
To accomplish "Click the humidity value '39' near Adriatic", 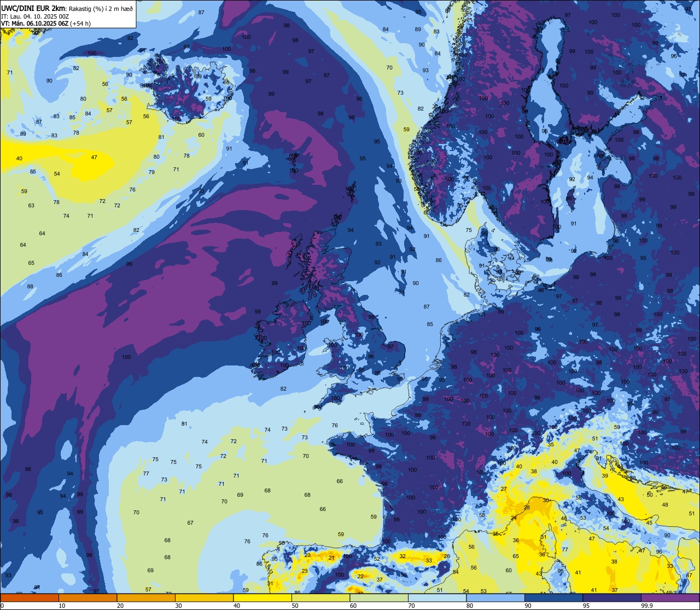I will point(605,476).
